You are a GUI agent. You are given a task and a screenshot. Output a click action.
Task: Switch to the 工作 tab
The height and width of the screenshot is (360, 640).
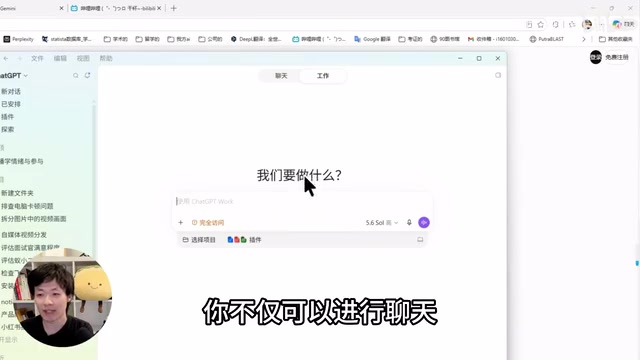pyautogui.click(x=323, y=76)
